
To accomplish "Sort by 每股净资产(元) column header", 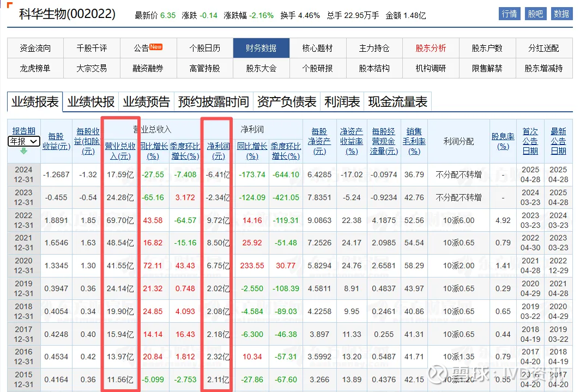I will point(319,141).
